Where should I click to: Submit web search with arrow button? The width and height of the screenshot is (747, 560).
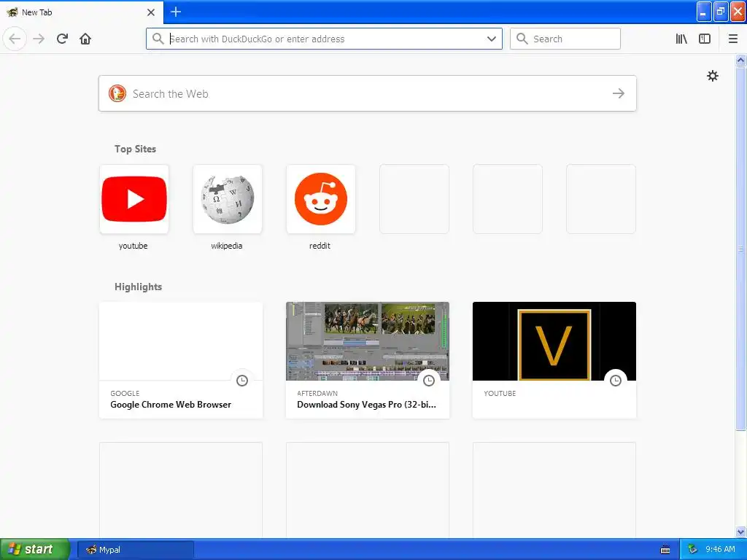coord(619,93)
